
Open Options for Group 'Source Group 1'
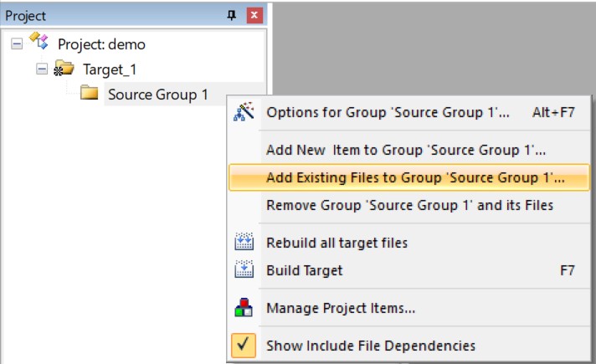point(409,112)
